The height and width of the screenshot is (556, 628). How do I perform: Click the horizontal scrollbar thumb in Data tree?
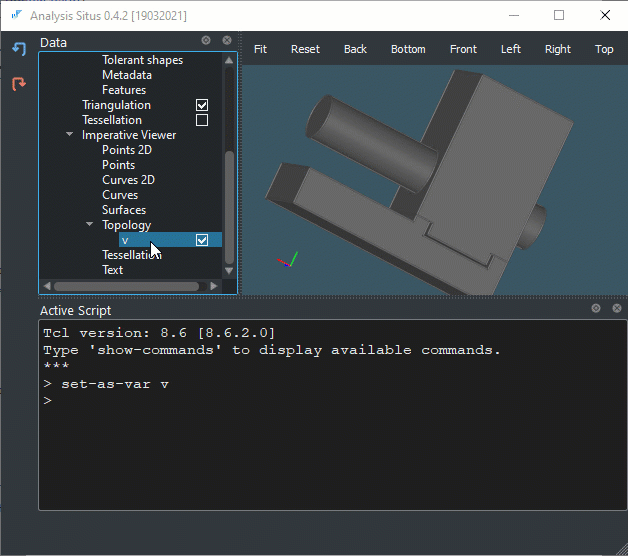click(x=127, y=286)
